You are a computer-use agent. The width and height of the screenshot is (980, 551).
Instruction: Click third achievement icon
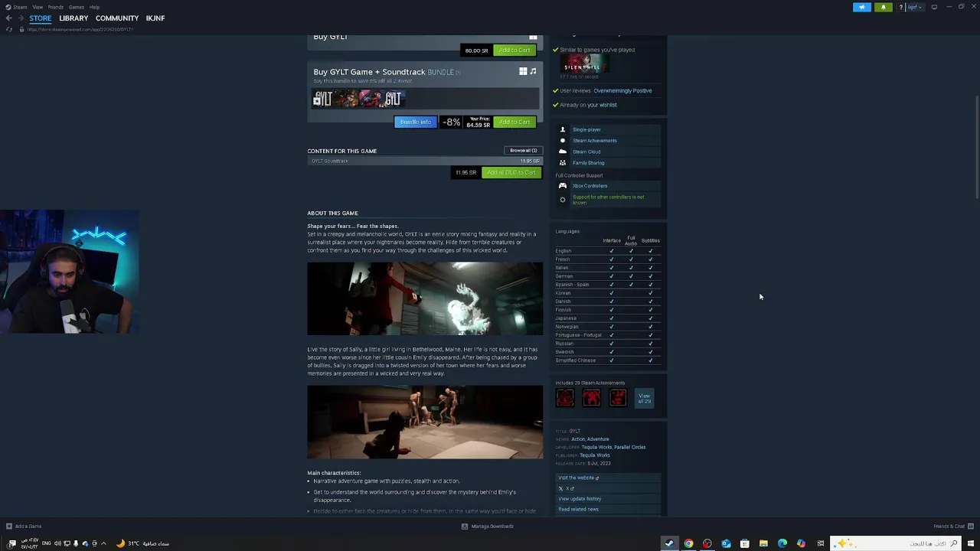[x=618, y=398]
